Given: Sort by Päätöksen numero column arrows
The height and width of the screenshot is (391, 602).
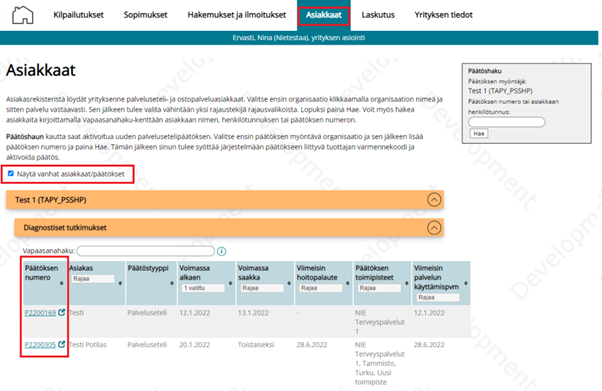Looking at the screenshot, I should point(61,283).
